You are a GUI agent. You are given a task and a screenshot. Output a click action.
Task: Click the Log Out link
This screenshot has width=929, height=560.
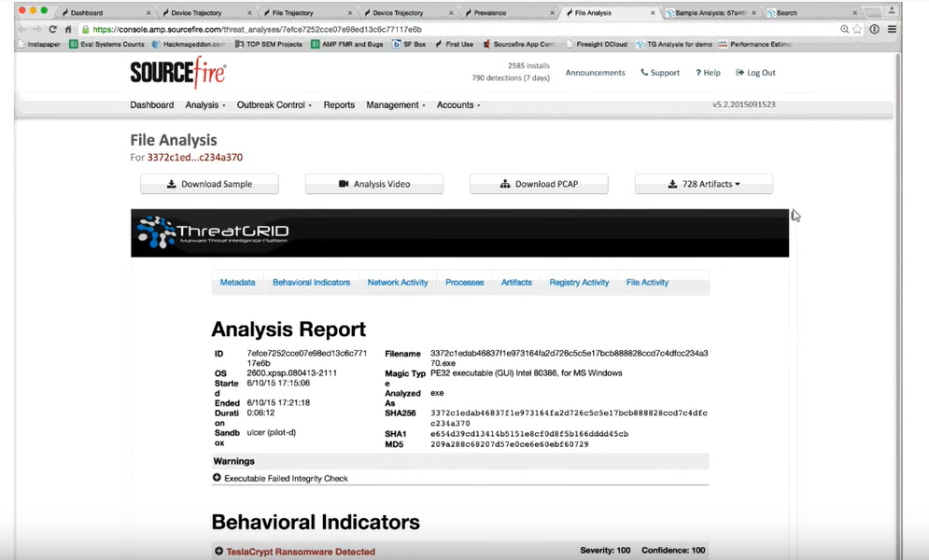point(755,72)
